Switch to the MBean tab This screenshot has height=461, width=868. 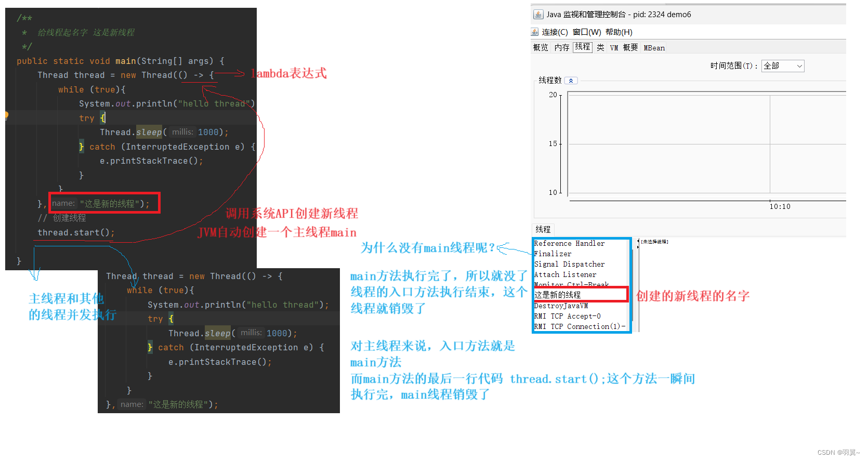pyautogui.click(x=654, y=48)
